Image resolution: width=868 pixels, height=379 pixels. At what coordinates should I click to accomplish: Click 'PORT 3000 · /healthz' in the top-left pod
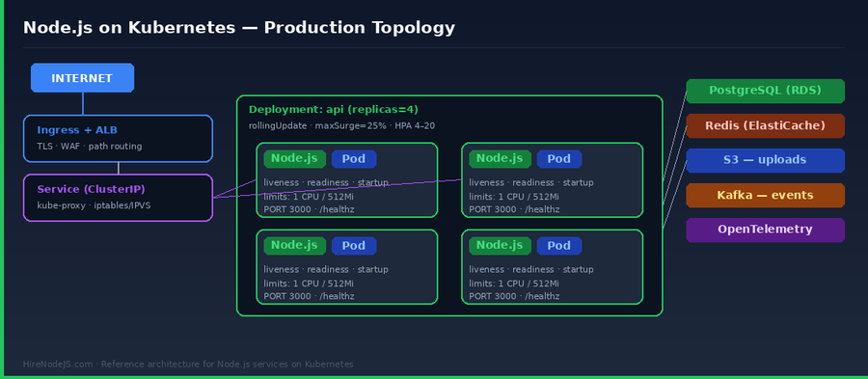point(309,209)
